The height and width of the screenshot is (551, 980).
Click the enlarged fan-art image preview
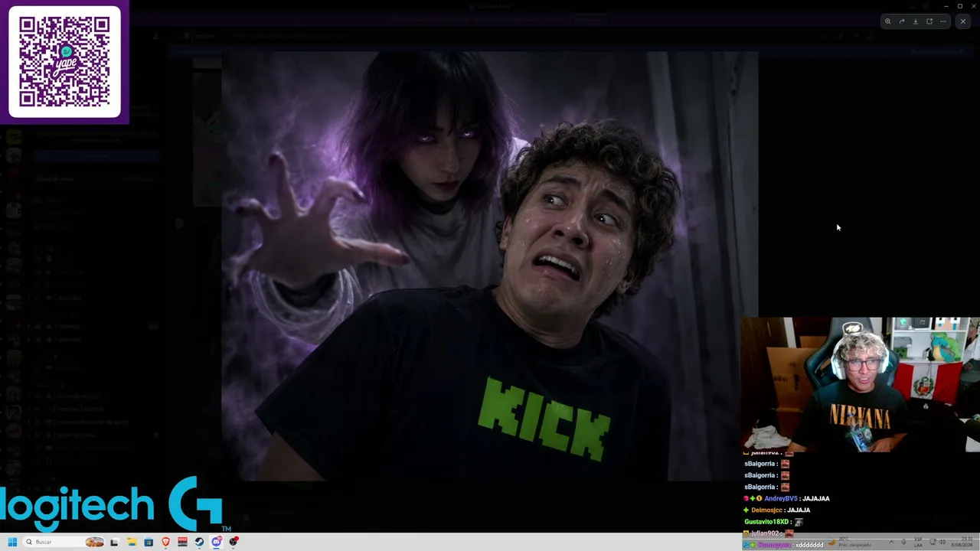click(490, 266)
